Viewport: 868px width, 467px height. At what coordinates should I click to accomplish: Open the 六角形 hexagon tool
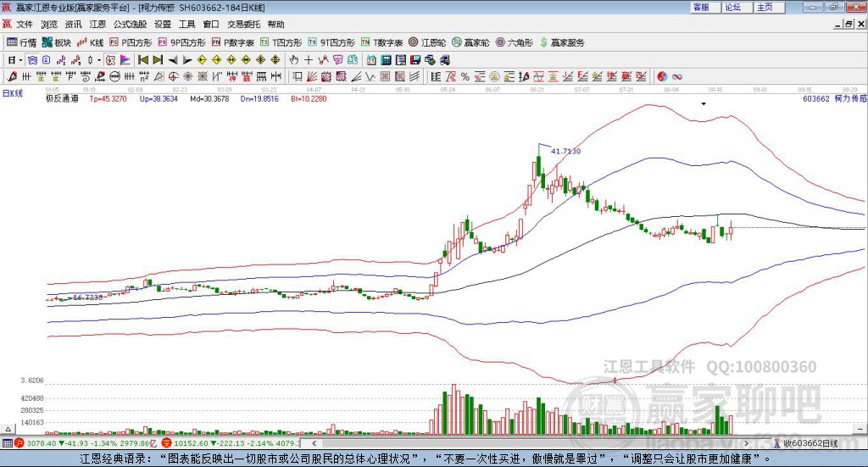515,42
